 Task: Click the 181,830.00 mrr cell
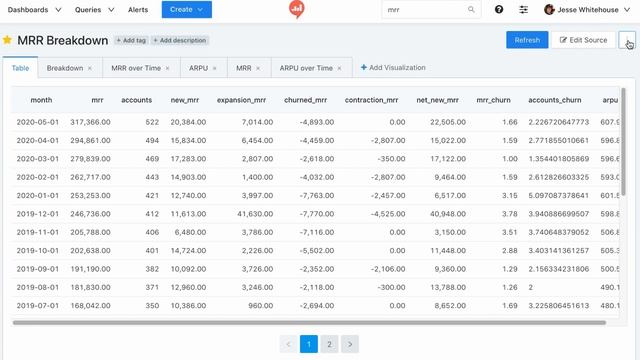(90, 287)
